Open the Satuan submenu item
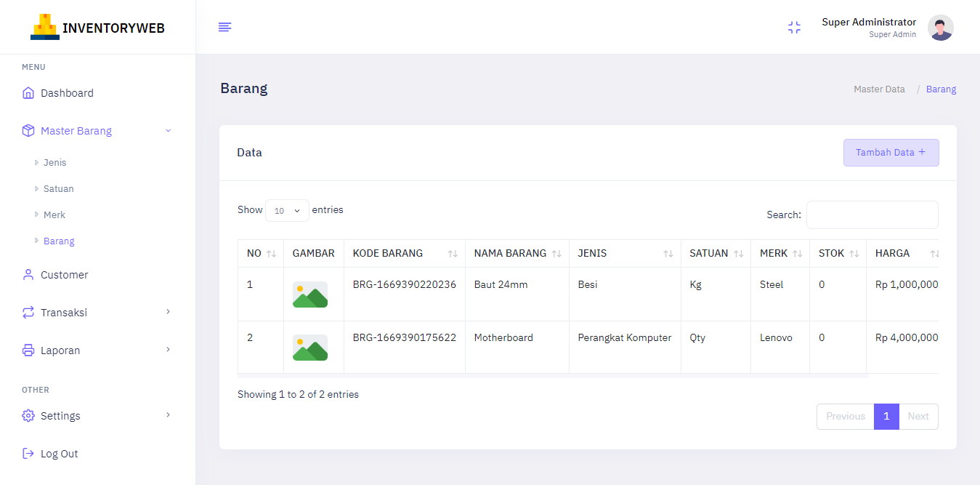980x485 pixels. pos(59,188)
